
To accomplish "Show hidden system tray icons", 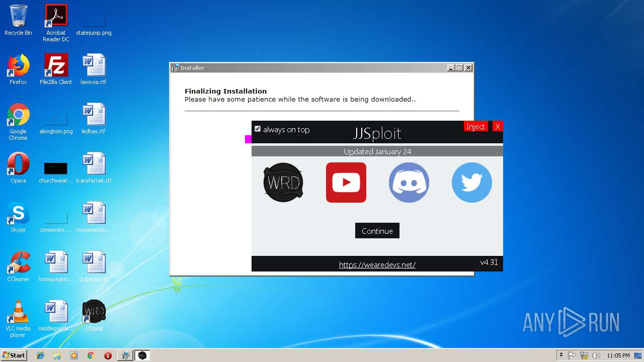I will (561, 355).
